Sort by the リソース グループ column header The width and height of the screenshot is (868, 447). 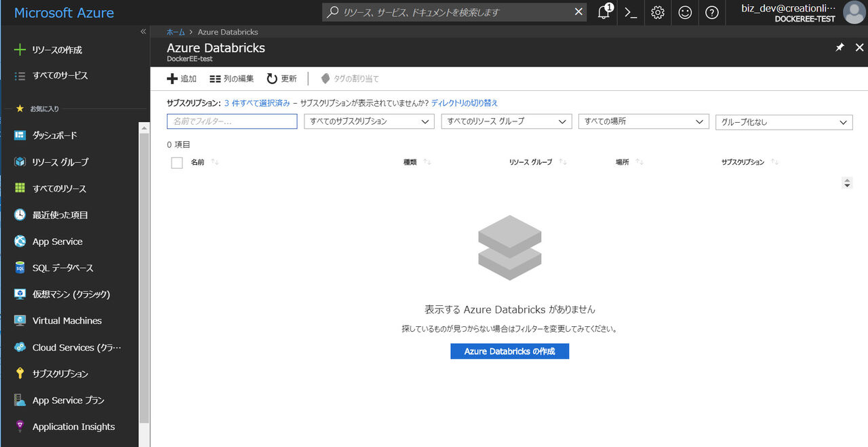(x=530, y=163)
